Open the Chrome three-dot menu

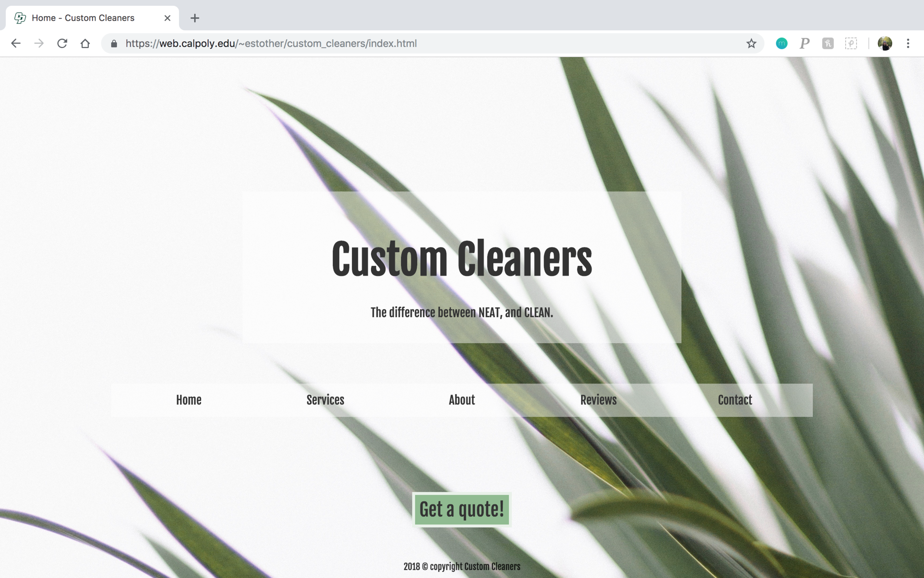point(908,43)
